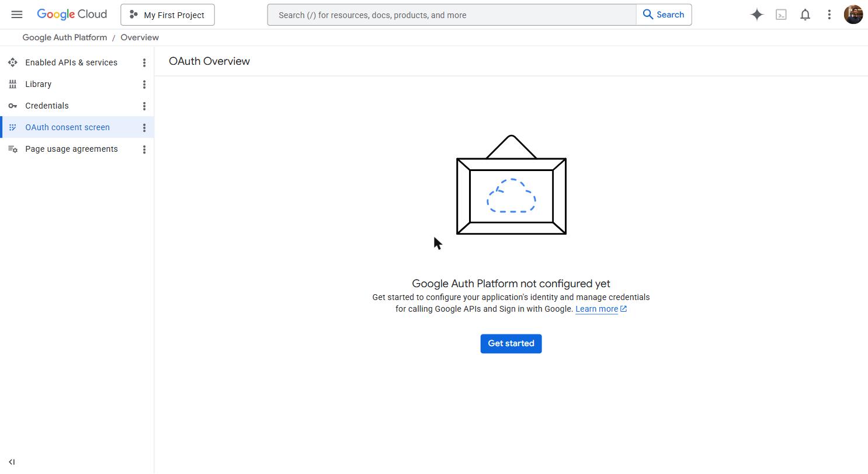Click the Google Cloud logo

tap(72, 15)
